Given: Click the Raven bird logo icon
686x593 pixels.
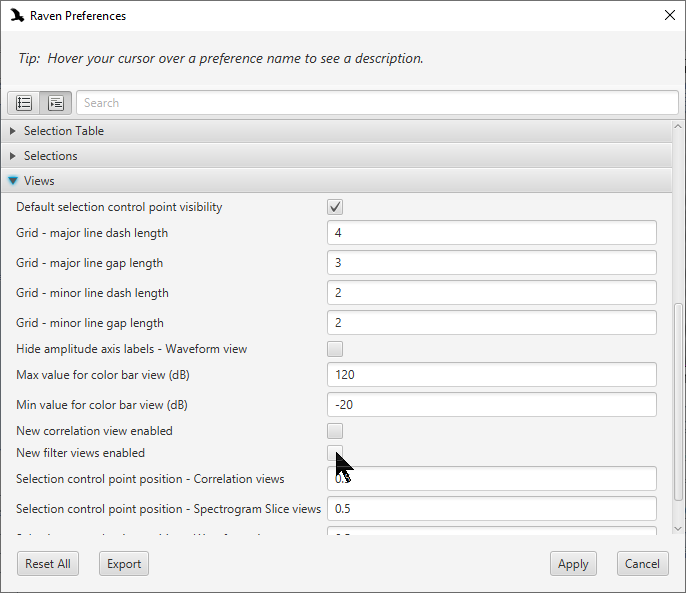Looking at the screenshot, I should point(17,15).
